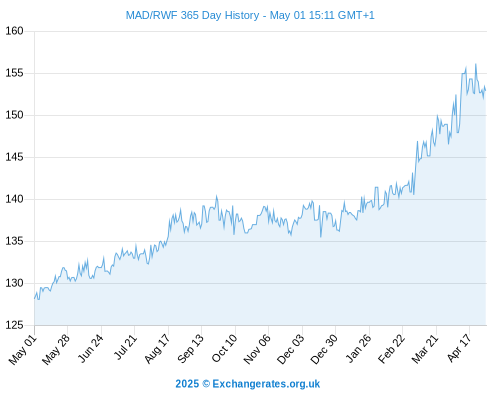Click the highest peak of the line in late April
The image size is (495, 400).
point(476,64)
